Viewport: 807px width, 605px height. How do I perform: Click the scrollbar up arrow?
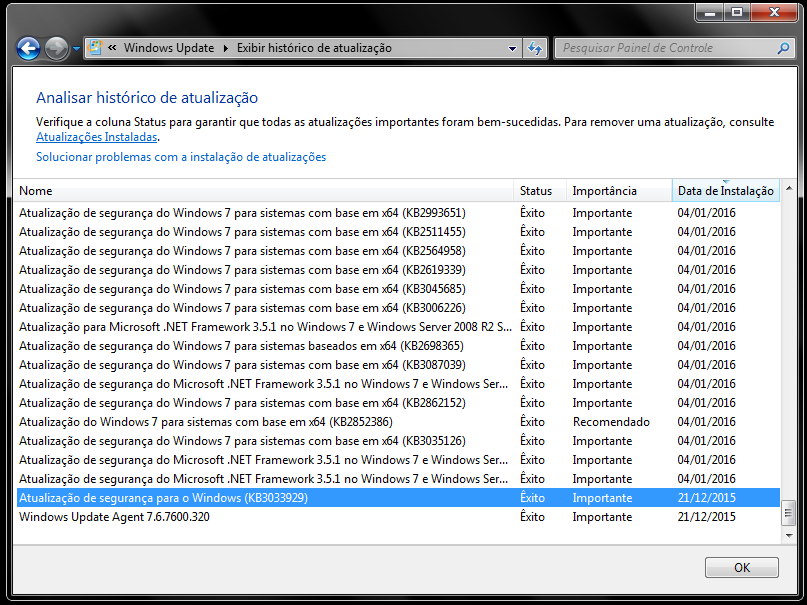click(x=788, y=190)
